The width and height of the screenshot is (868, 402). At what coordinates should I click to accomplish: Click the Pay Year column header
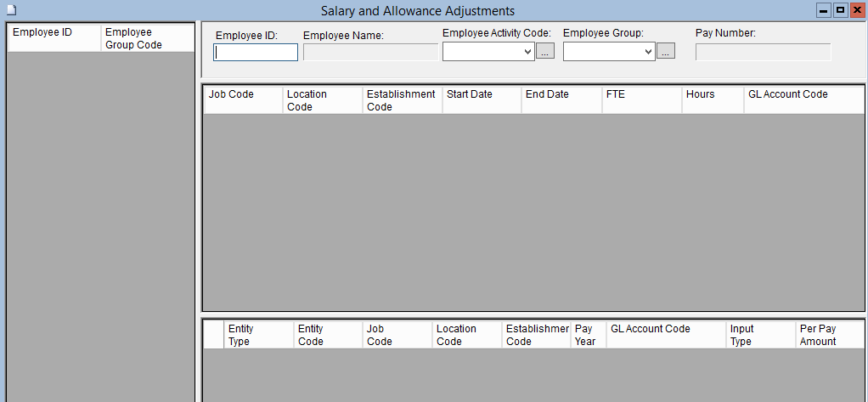pos(588,335)
